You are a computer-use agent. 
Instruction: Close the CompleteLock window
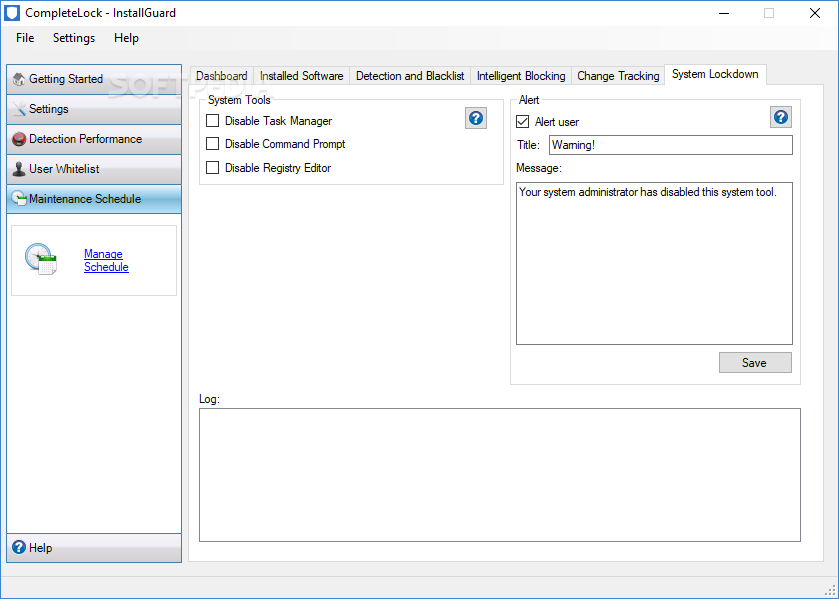[x=814, y=13]
